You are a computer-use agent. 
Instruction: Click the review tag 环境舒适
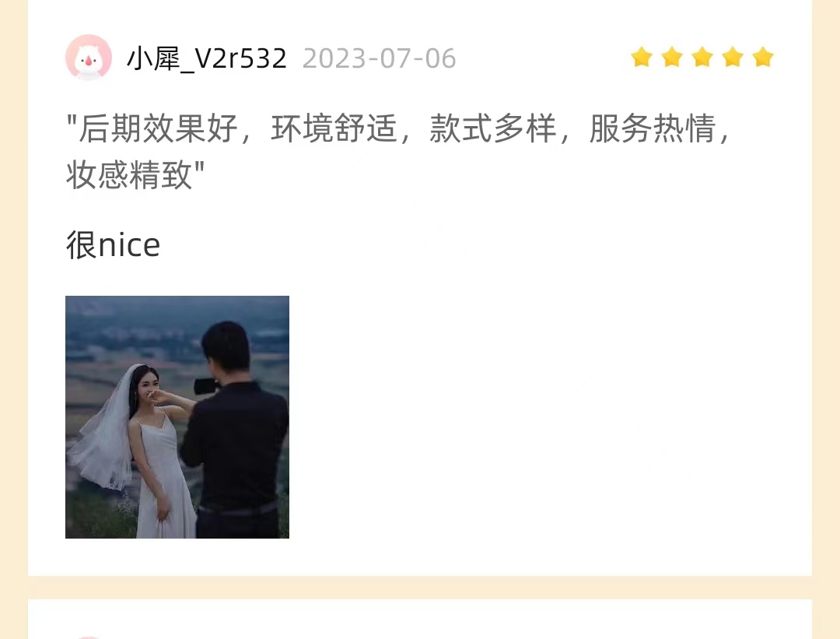click(x=334, y=128)
